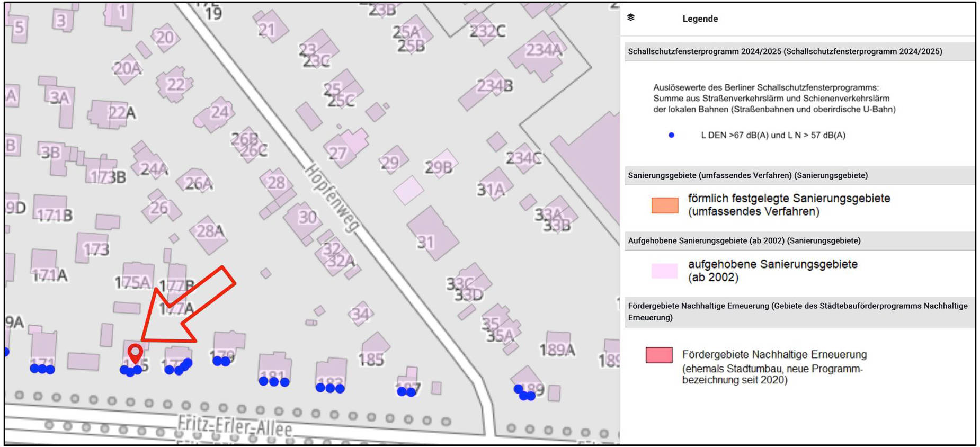Open the Legende panel title
This screenshot has width=980, height=447.
coord(700,19)
